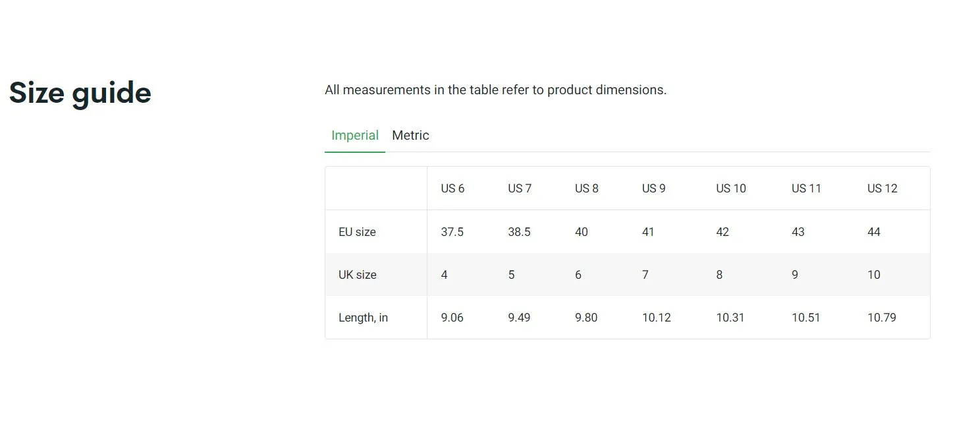This screenshot has height=427, width=980.
Task: Click the US 11 column header
Action: (x=806, y=188)
